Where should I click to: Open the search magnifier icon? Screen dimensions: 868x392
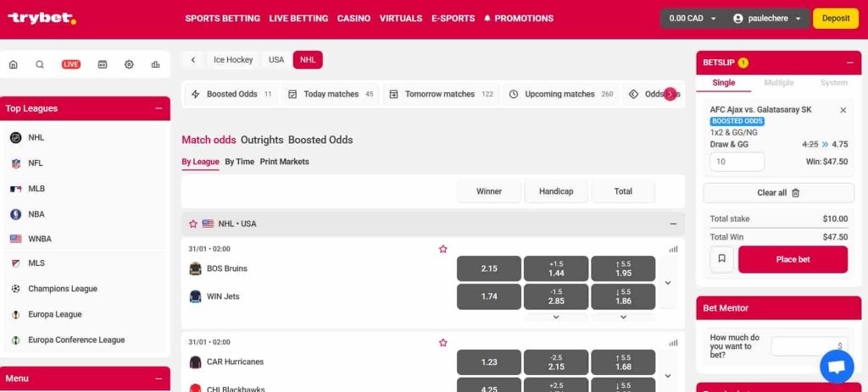click(40, 64)
